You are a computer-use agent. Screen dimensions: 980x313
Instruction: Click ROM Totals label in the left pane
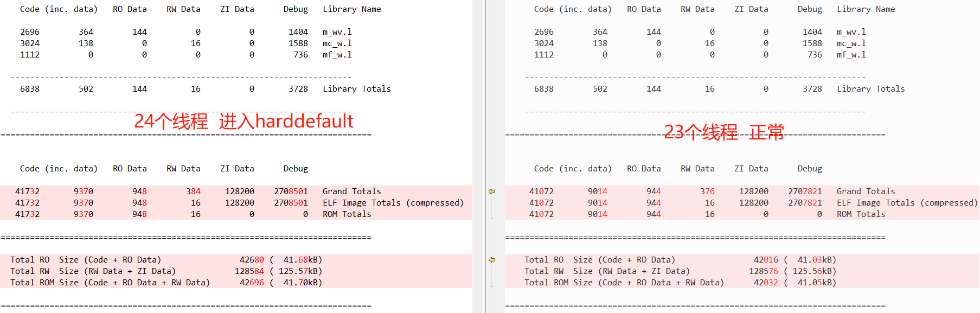[x=347, y=214]
